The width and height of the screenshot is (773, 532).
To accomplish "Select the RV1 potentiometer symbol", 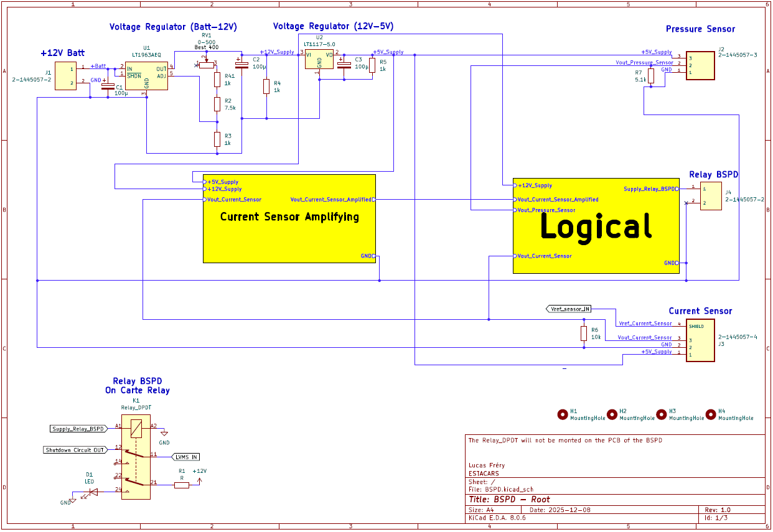I will [206, 65].
